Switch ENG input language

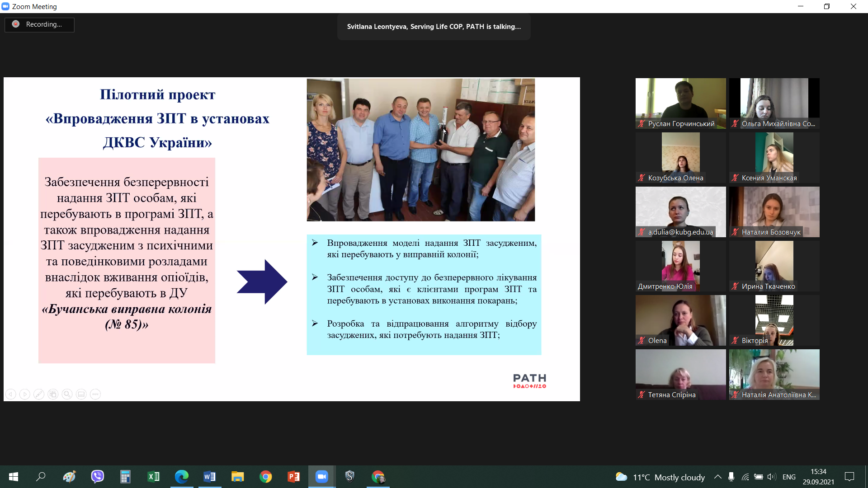point(789,477)
